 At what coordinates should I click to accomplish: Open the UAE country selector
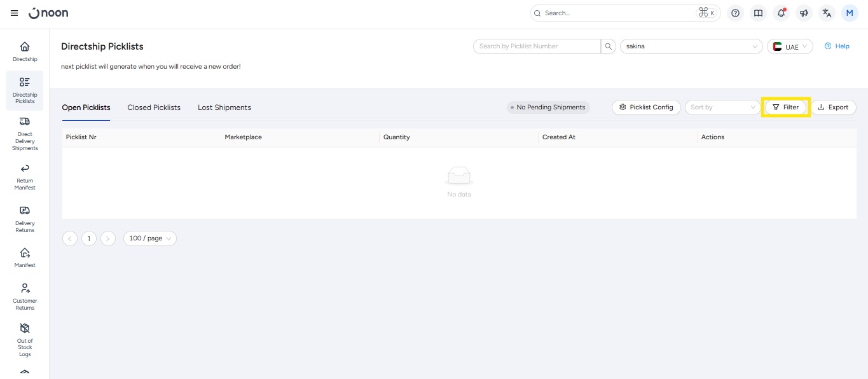pos(790,46)
